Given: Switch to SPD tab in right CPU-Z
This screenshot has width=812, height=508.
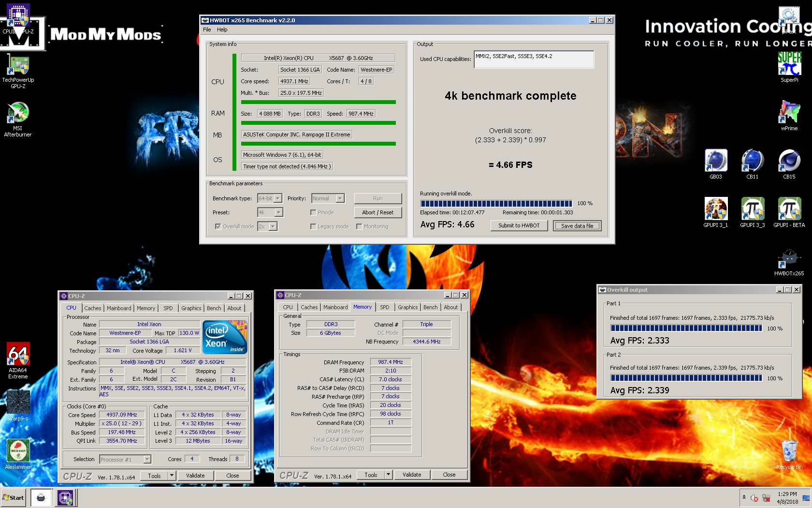Looking at the screenshot, I should coord(384,307).
